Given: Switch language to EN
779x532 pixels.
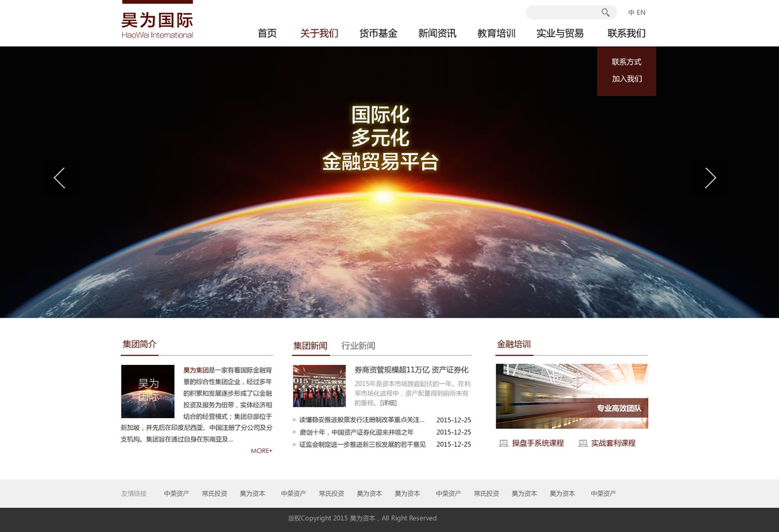Looking at the screenshot, I should [641, 13].
